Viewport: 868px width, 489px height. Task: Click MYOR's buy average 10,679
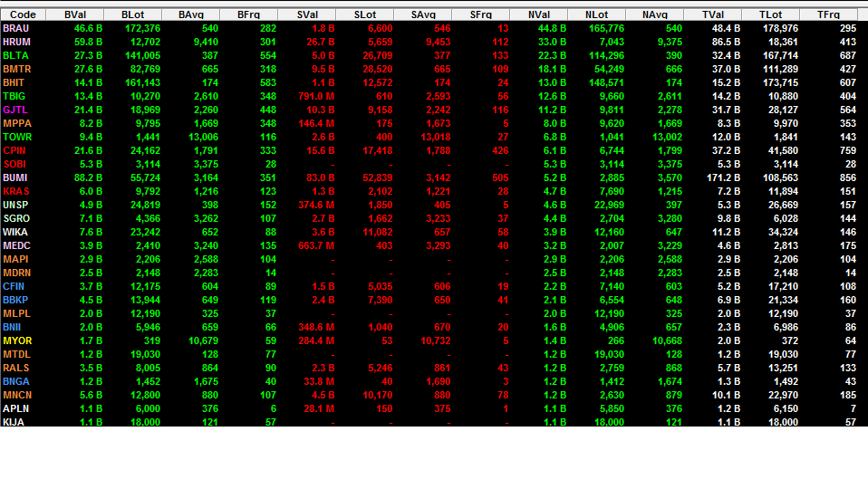[x=203, y=340]
